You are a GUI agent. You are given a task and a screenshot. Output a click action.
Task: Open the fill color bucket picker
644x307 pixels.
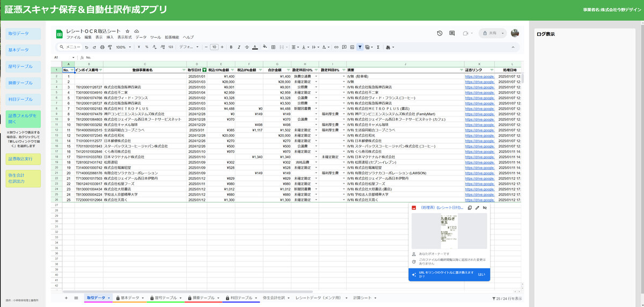point(265,47)
